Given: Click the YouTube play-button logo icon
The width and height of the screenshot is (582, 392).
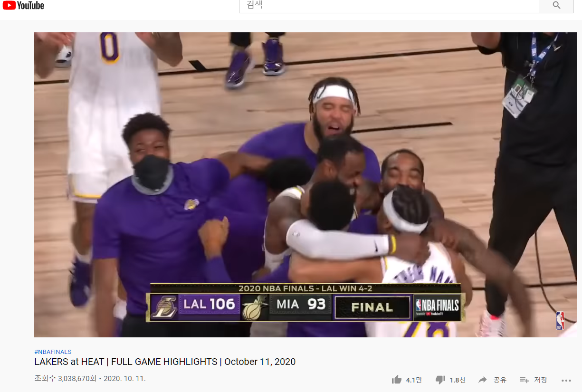Looking at the screenshot, I should point(9,5).
